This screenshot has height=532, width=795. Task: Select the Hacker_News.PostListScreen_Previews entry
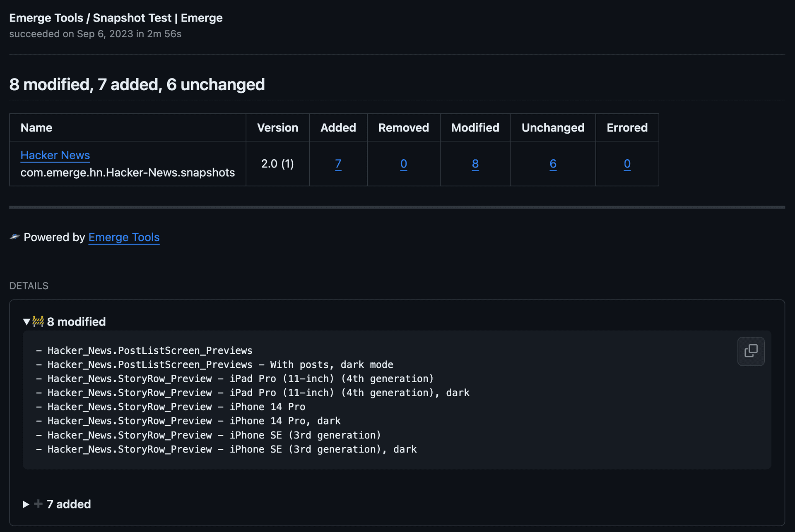150,350
